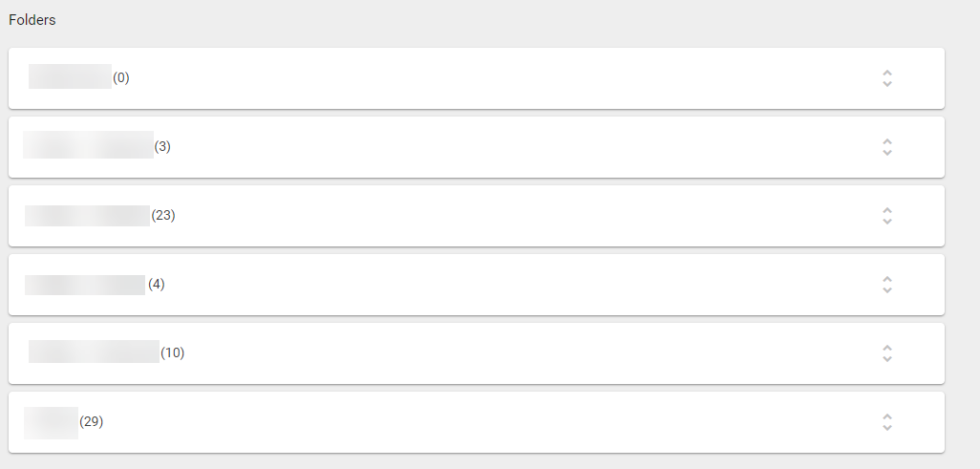Expand the folder showing (0) items
Screen dimensions: 980x469
[887, 78]
